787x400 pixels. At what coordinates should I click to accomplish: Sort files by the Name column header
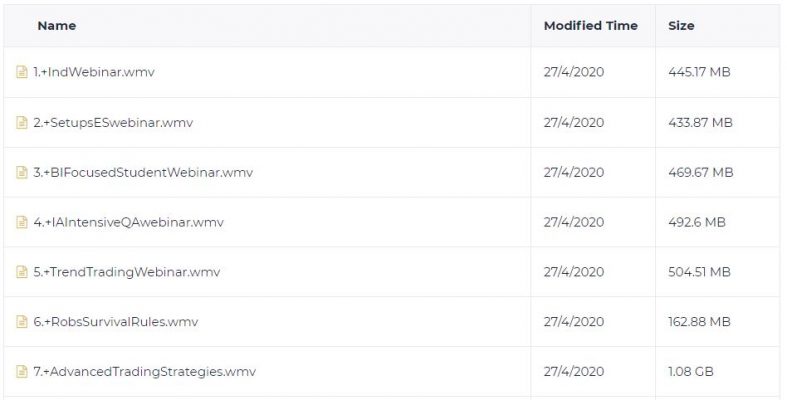click(57, 26)
